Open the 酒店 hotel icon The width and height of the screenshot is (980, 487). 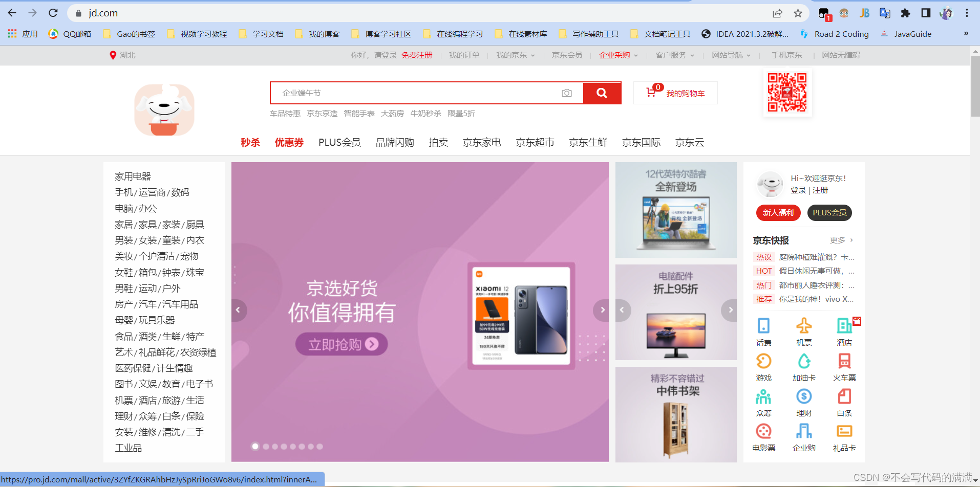click(x=844, y=325)
